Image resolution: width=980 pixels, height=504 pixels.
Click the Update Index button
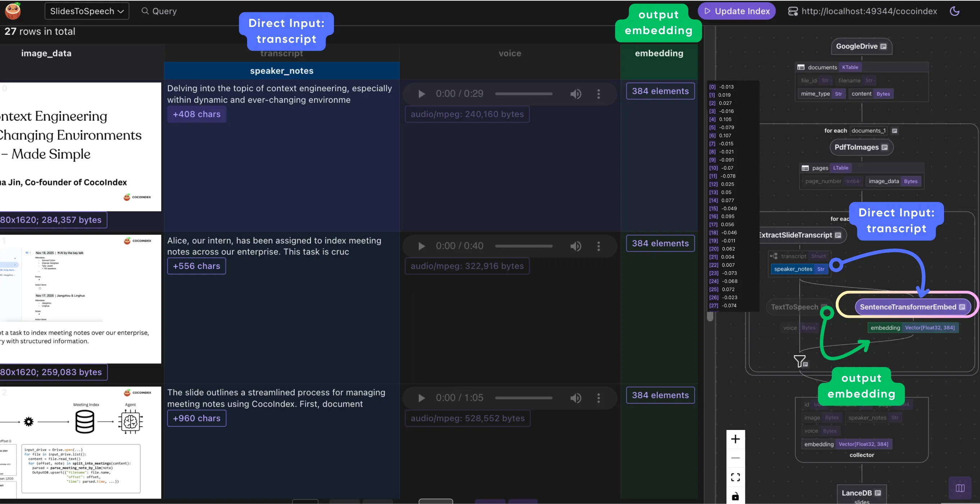(736, 11)
